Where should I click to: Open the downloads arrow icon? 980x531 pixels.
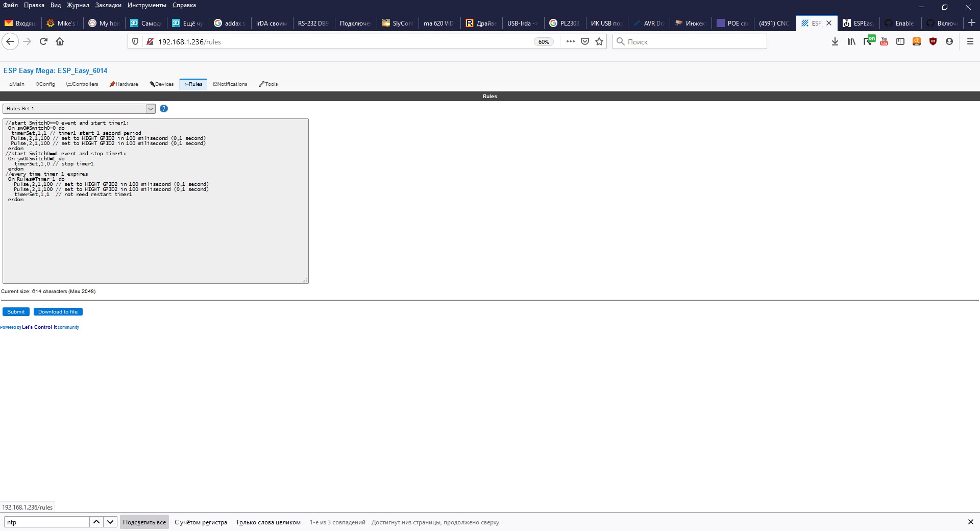pyautogui.click(x=835, y=42)
